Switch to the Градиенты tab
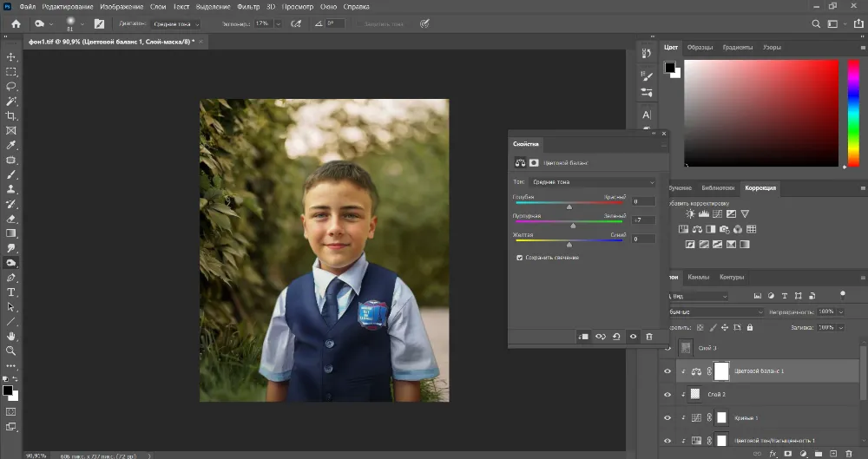The width and height of the screenshot is (868, 459). (737, 47)
